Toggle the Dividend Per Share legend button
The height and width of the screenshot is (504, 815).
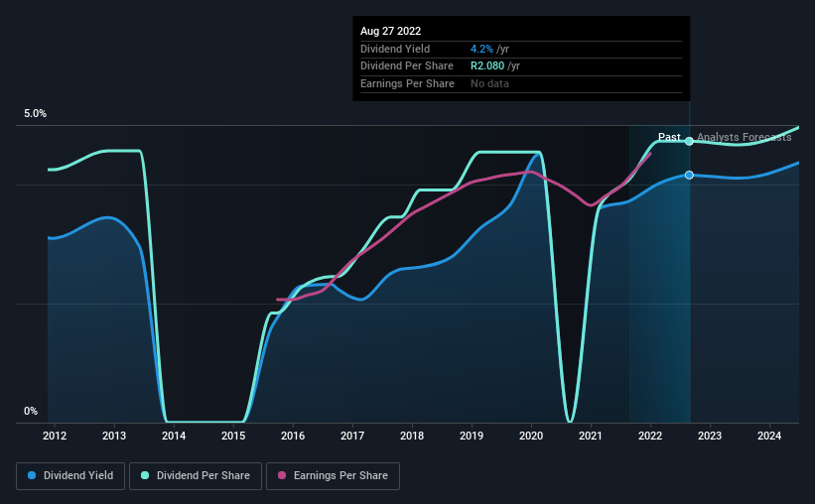pyautogui.click(x=196, y=476)
